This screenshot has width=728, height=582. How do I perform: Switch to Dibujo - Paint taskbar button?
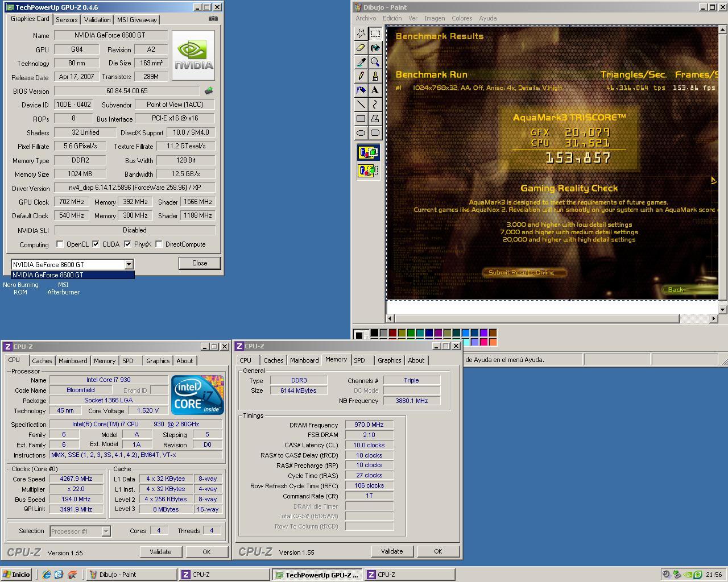(132, 575)
